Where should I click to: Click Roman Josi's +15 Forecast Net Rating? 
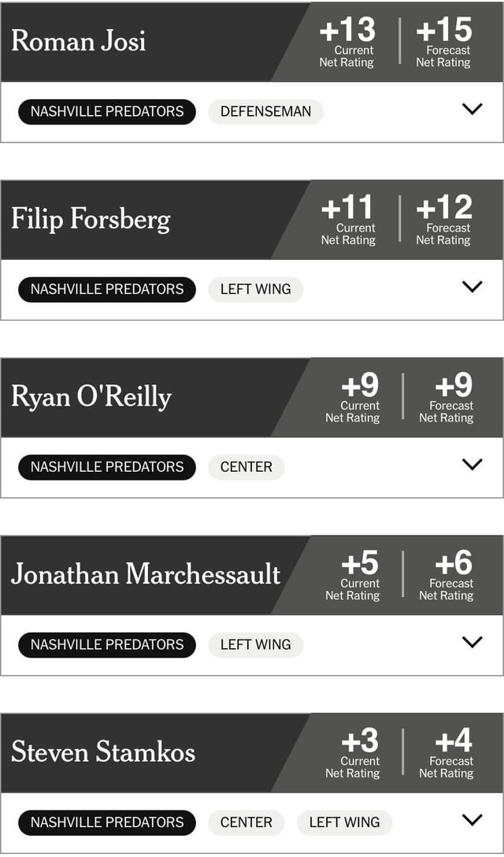(x=443, y=41)
